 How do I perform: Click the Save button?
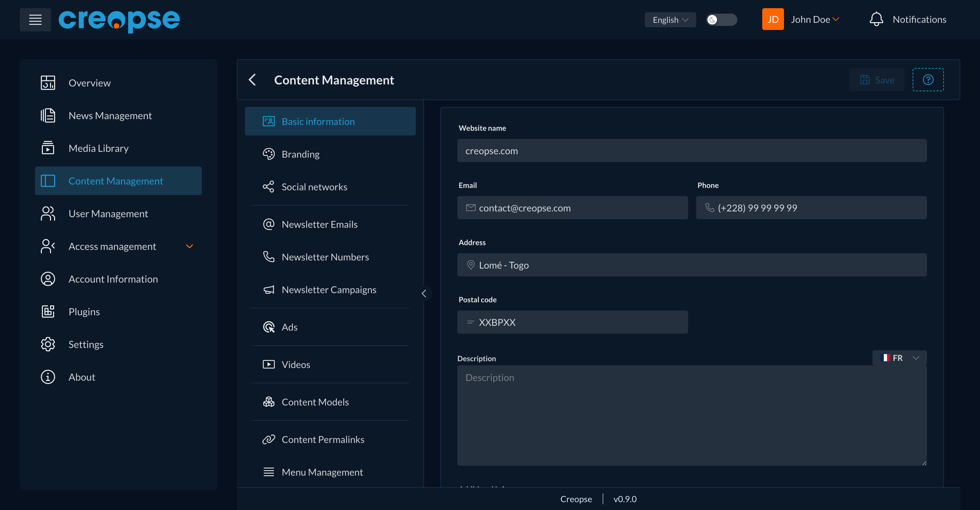(x=877, y=80)
